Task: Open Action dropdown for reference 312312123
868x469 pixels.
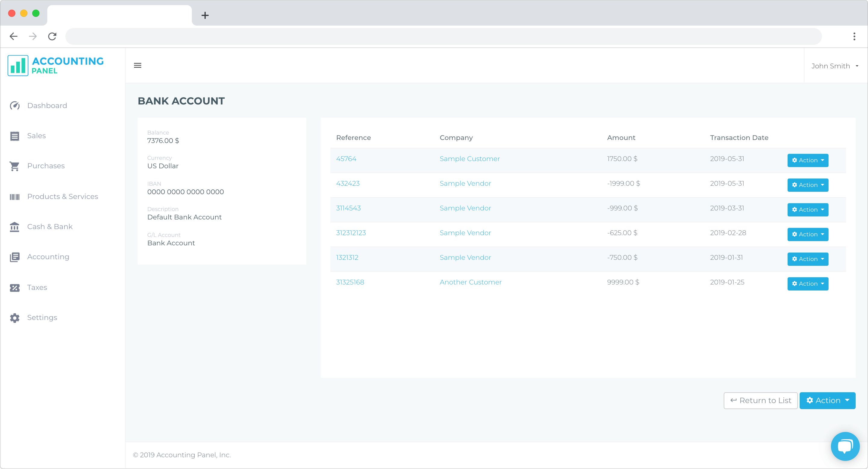Action: pos(808,234)
